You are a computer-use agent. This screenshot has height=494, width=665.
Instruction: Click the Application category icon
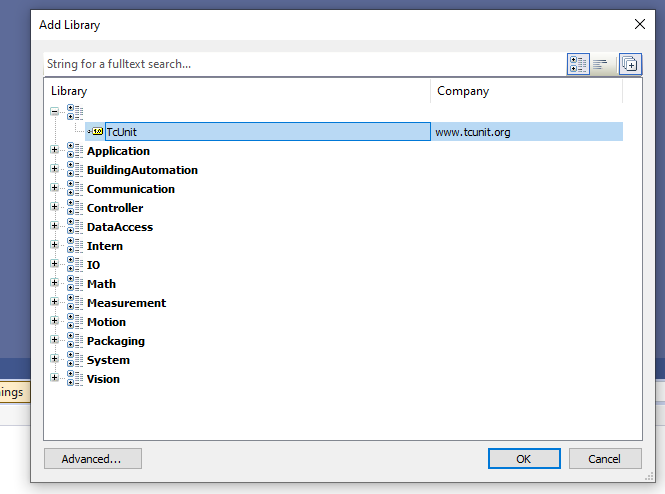click(75, 151)
